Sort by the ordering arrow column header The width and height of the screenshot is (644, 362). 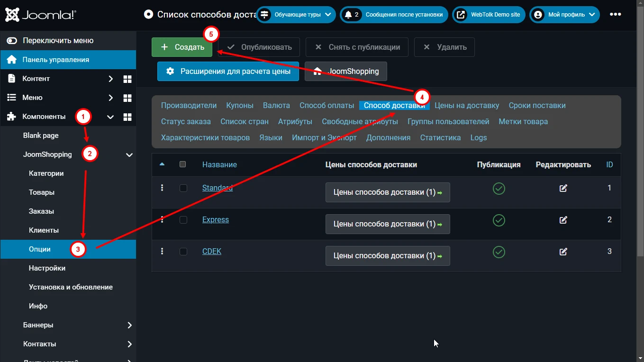pyautogui.click(x=162, y=164)
